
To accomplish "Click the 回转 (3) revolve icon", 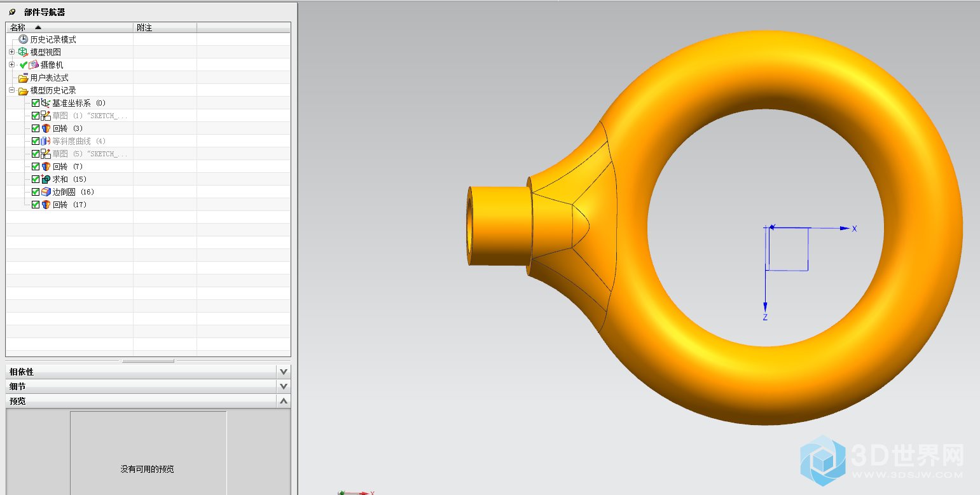I will tap(46, 128).
